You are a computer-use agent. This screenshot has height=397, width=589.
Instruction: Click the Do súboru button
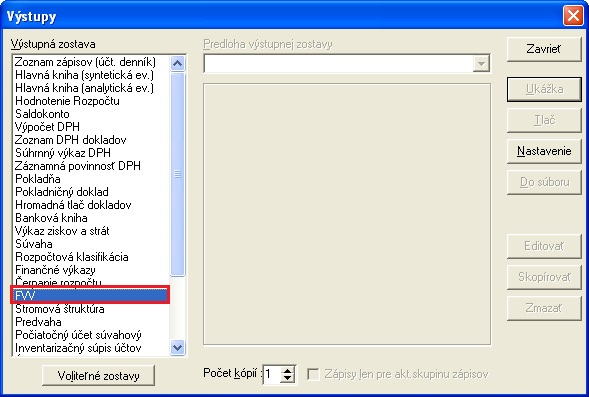pos(544,182)
